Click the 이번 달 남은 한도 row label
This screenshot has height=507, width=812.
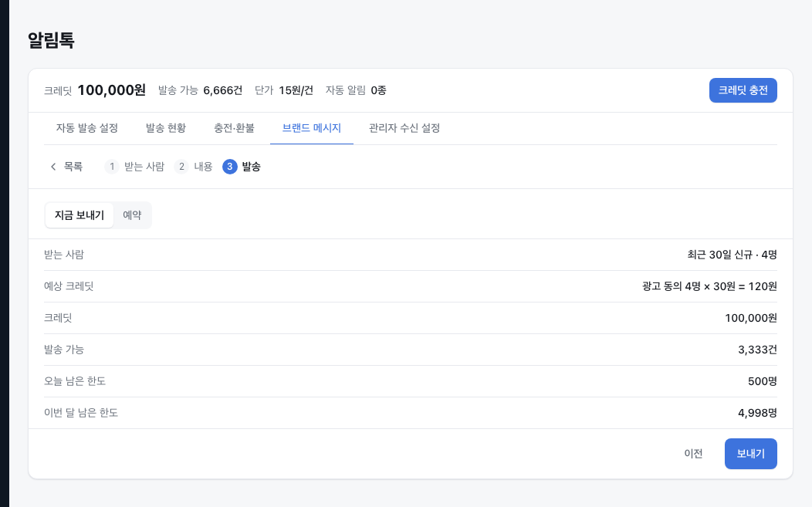click(x=81, y=413)
